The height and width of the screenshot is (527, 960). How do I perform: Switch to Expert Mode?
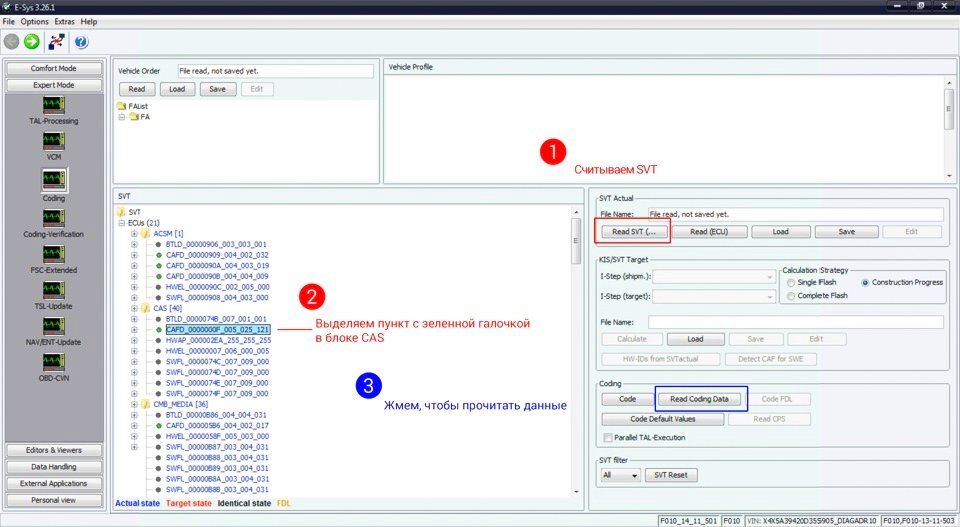click(54, 85)
